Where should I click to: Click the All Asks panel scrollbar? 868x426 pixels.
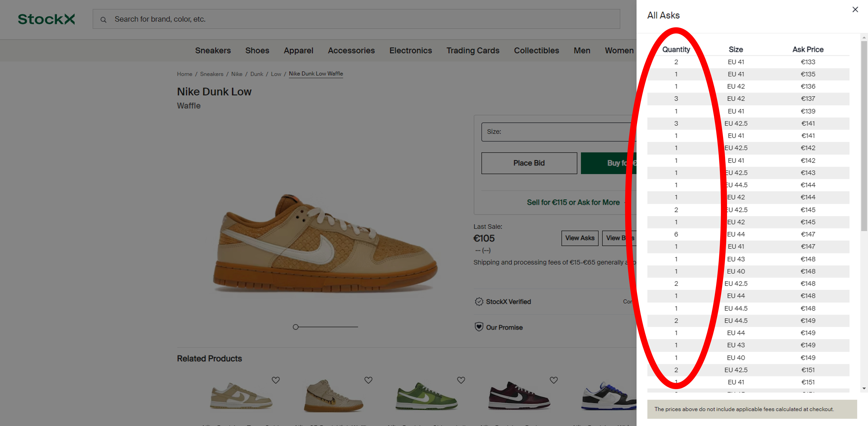click(x=864, y=136)
